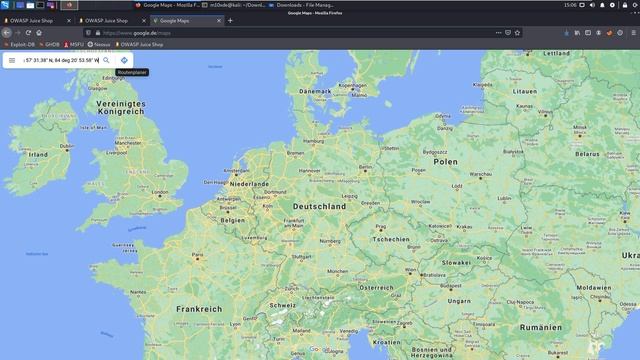The image size is (640, 360).
Task: Close the second OWASP Juice Shop tab
Action: tap(144, 20)
